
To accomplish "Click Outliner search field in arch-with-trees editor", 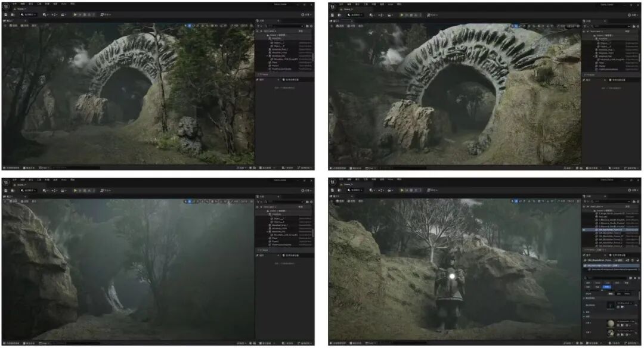I will tap(284, 26).
